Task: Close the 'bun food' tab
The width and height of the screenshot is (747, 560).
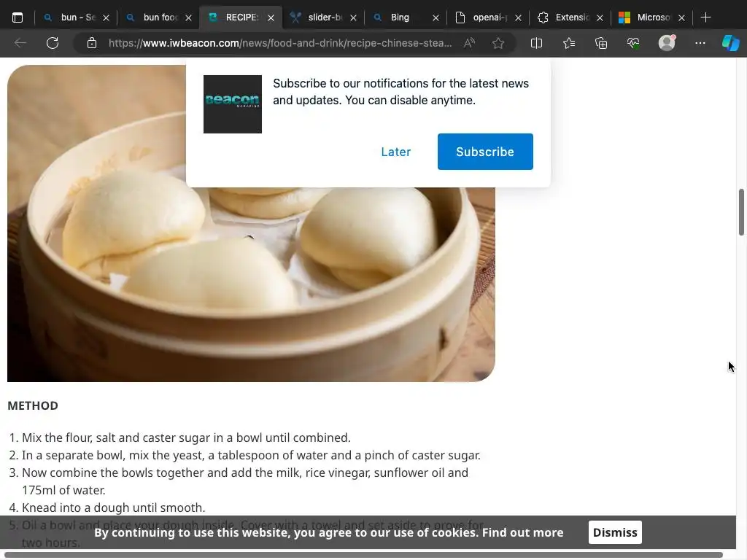Action: [189, 18]
